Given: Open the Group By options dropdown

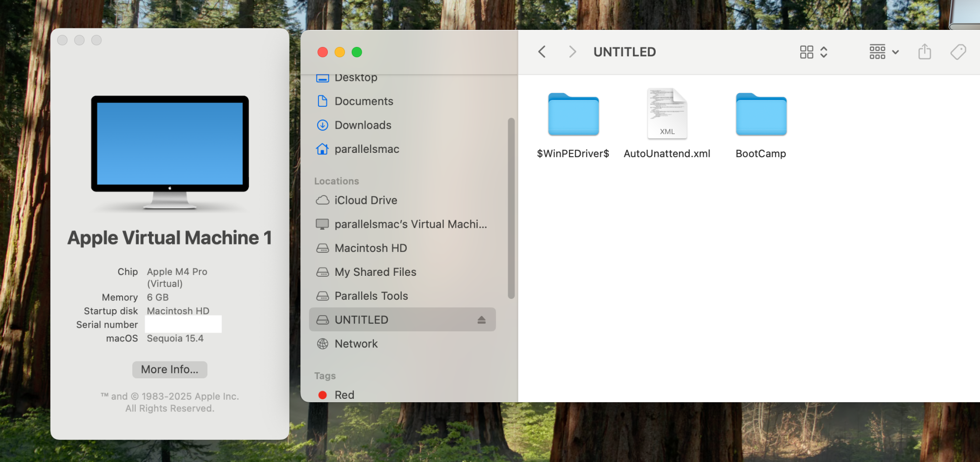Looking at the screenshot, I should pos(884,52).
